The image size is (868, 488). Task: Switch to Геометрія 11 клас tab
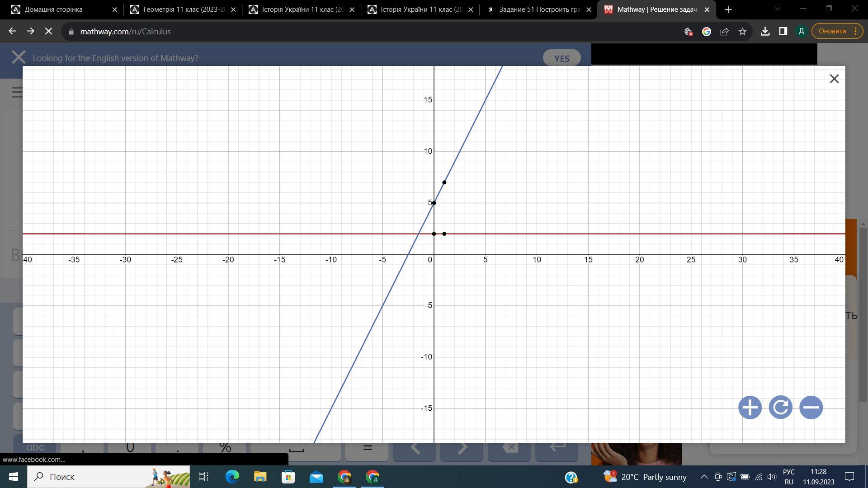(x=183, y=9)
